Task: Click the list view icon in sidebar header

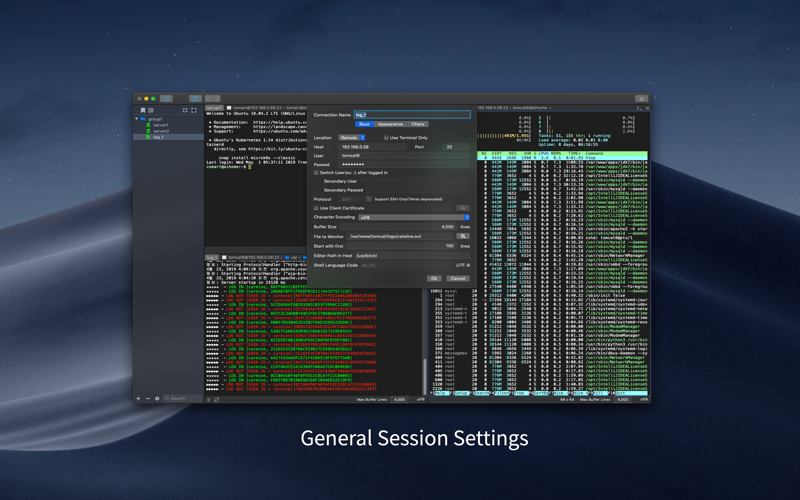Action: pos(151,110)
